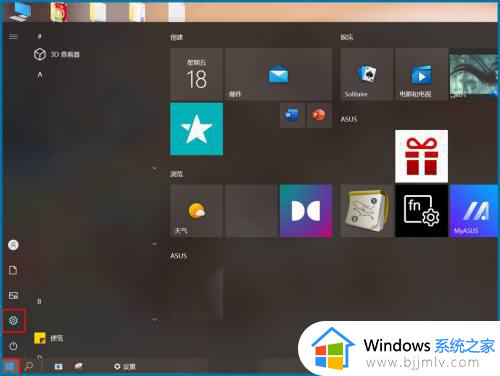Expand the chevron above the 便笺 row
Image resolution: width=500 pixels, height=376 pixels.
click(x=154, y=319)
